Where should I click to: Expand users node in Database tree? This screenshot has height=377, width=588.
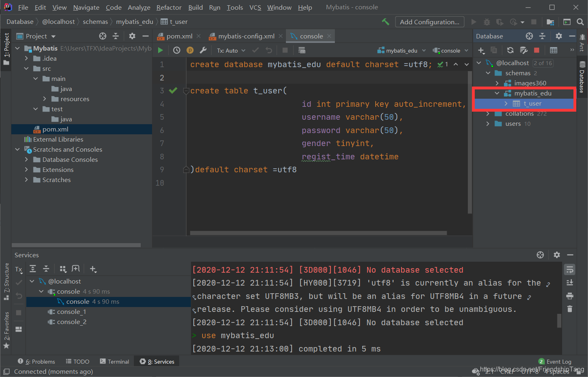(x=488, y=124)
